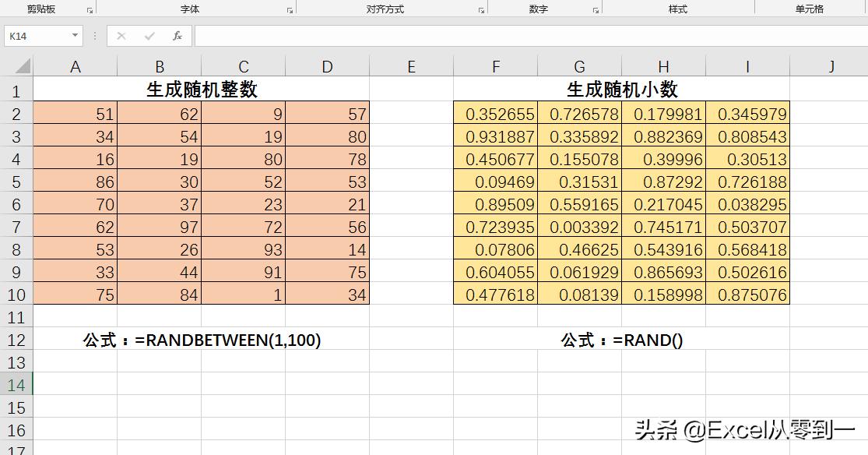This screenshot has width=868, height=455.
Task: Open the Insert Function (fx) dialog
Action: pyautogui.click(x=177, y=35)
